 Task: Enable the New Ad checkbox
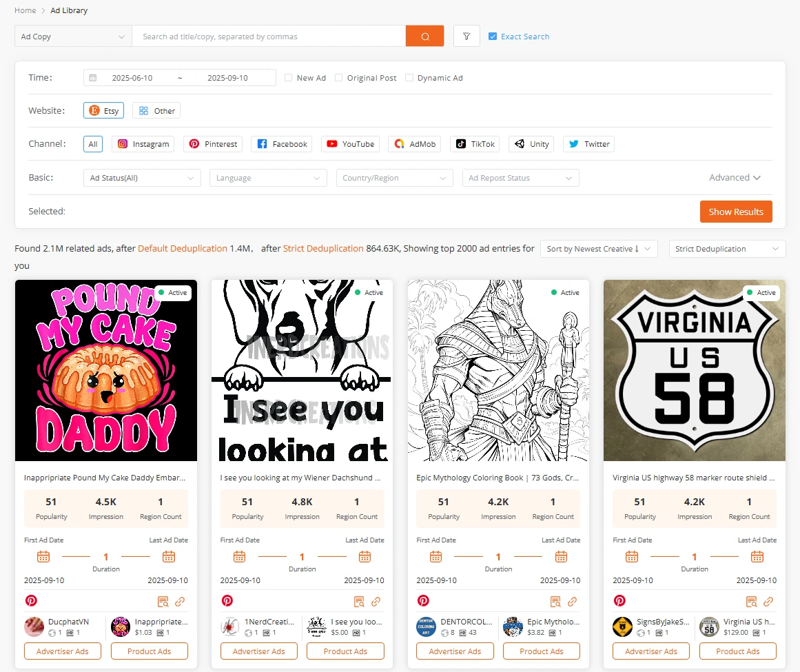[289, 78]
